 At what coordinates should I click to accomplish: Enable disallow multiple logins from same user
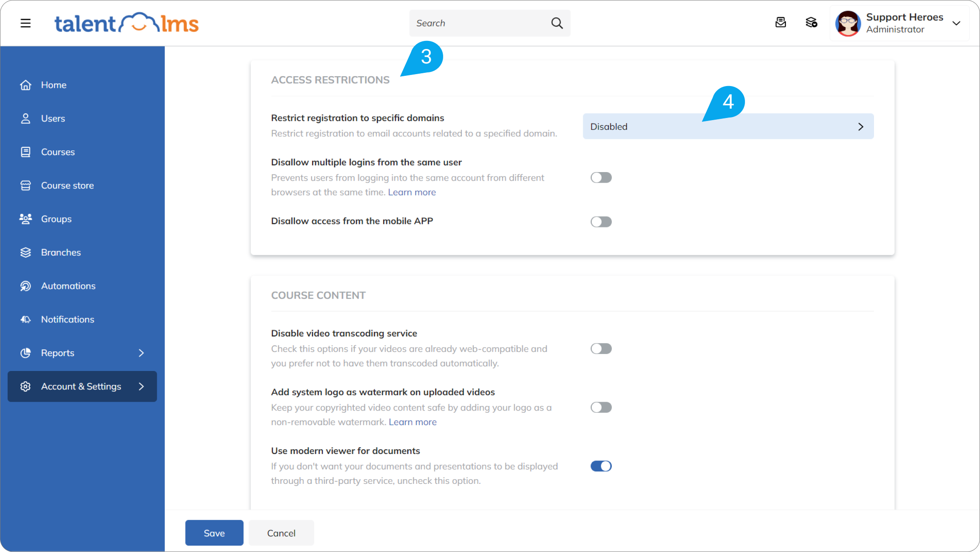pos(601,177)
